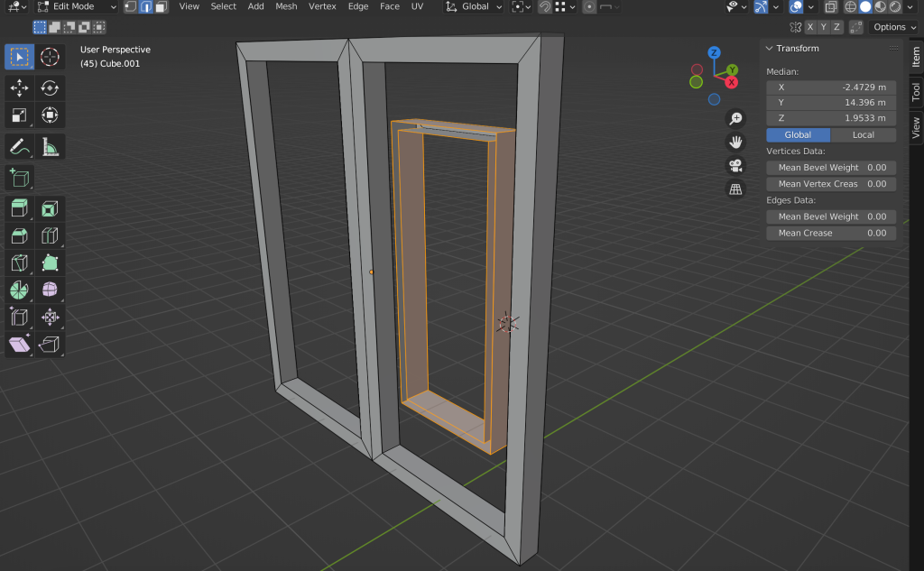
Task: Open the Edit Mode dropdown
Action: pyautogui.click(x=77, y=7)
